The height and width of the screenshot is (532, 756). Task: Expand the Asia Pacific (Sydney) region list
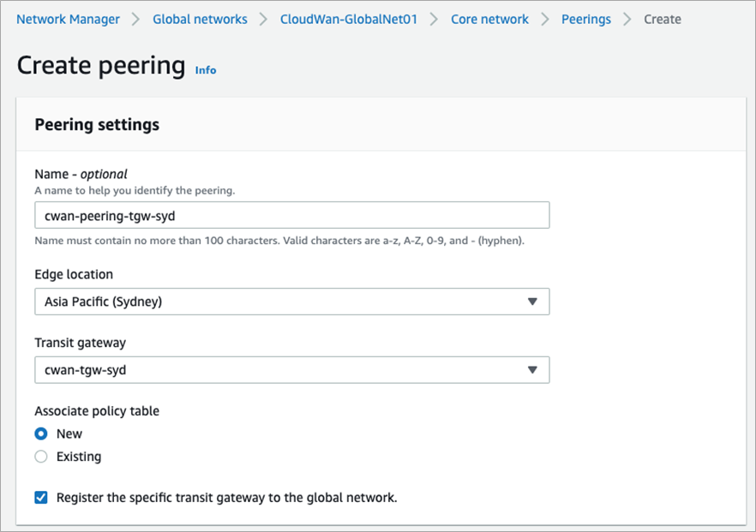tap(533, 302)
